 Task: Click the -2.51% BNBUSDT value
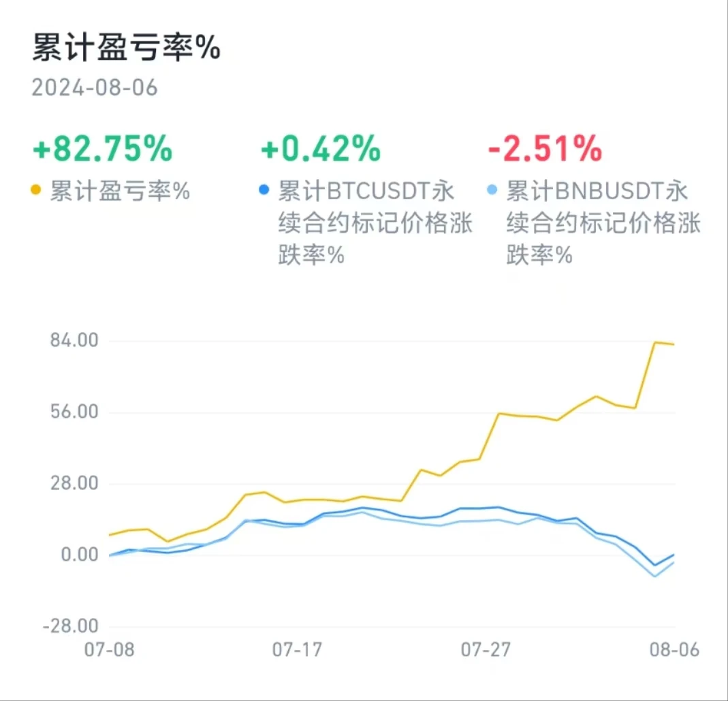click(545, 148)
